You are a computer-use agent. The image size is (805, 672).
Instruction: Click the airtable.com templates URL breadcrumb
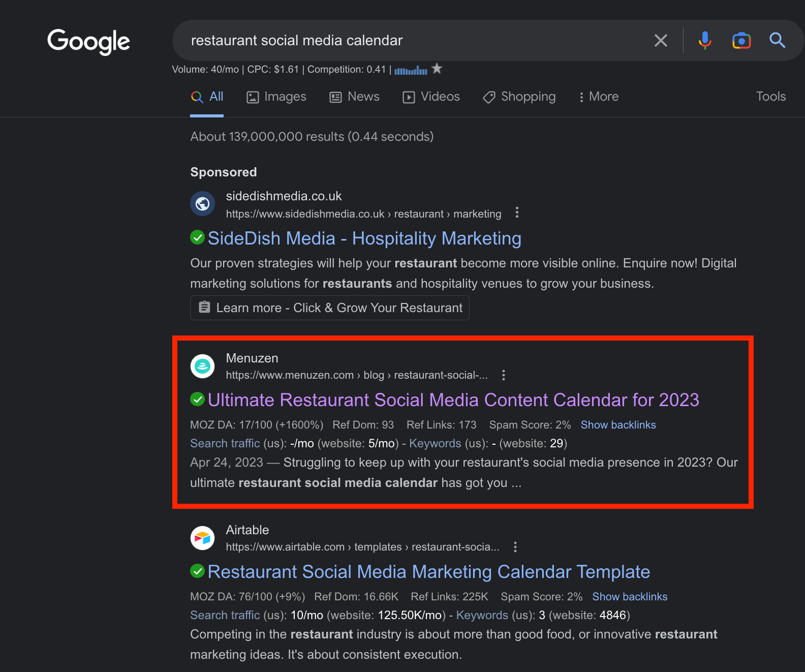363,547
